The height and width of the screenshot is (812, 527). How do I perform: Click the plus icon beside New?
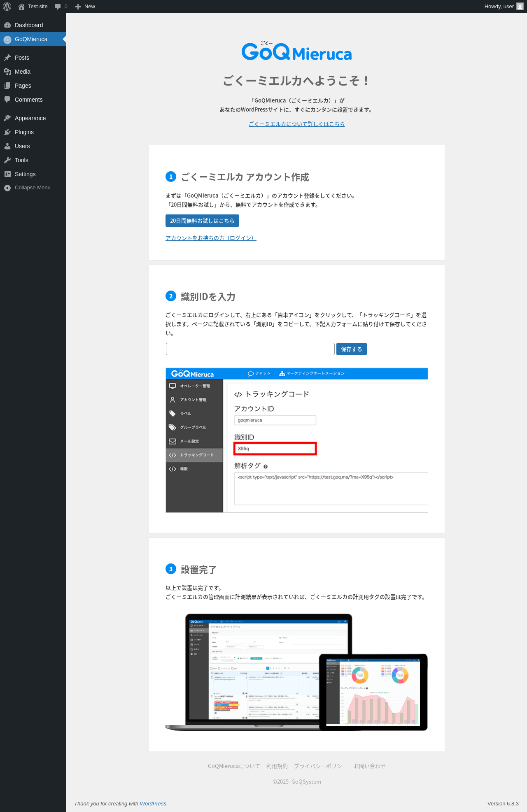point(78,7)
